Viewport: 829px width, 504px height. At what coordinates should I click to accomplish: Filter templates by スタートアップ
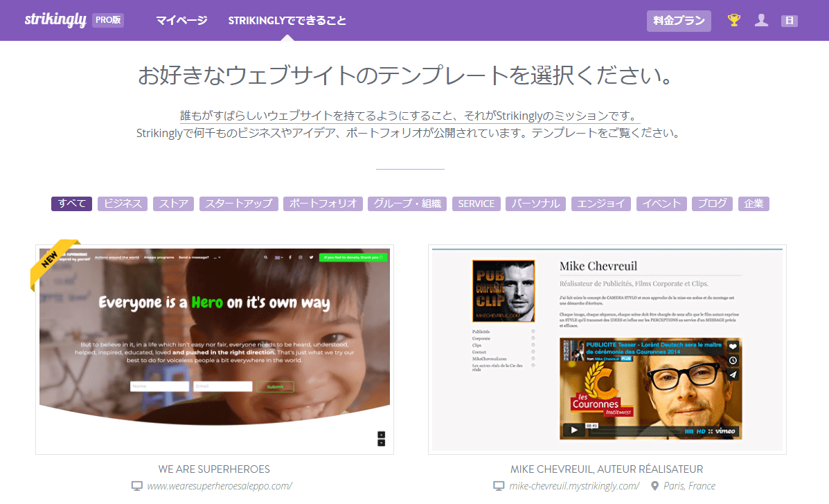239,204
